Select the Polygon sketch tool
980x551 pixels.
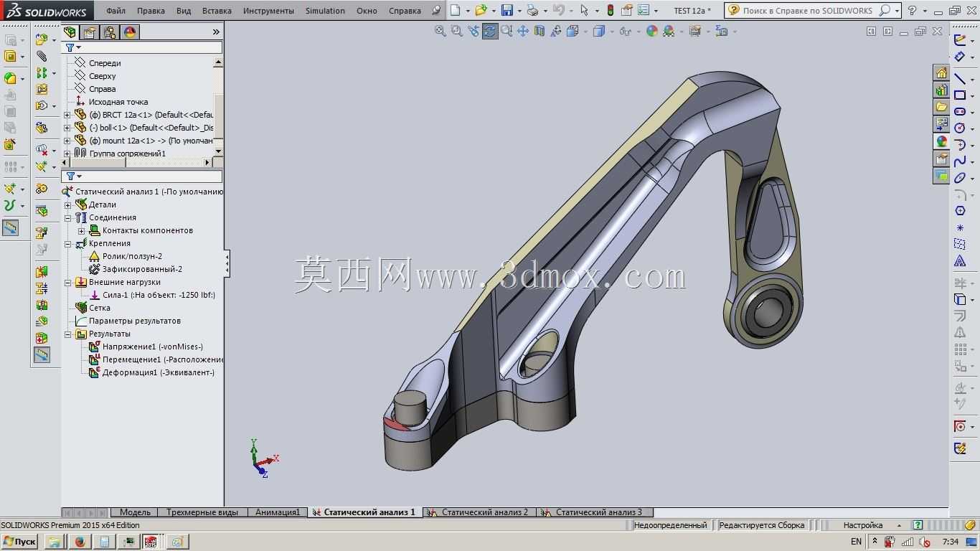coord(960,211)
